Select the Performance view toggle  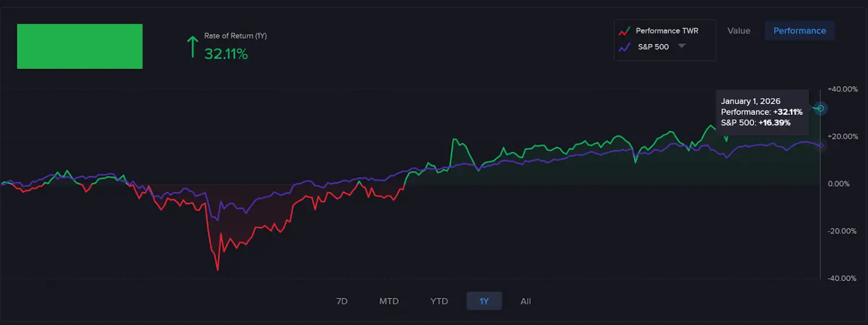coord(799,31)
